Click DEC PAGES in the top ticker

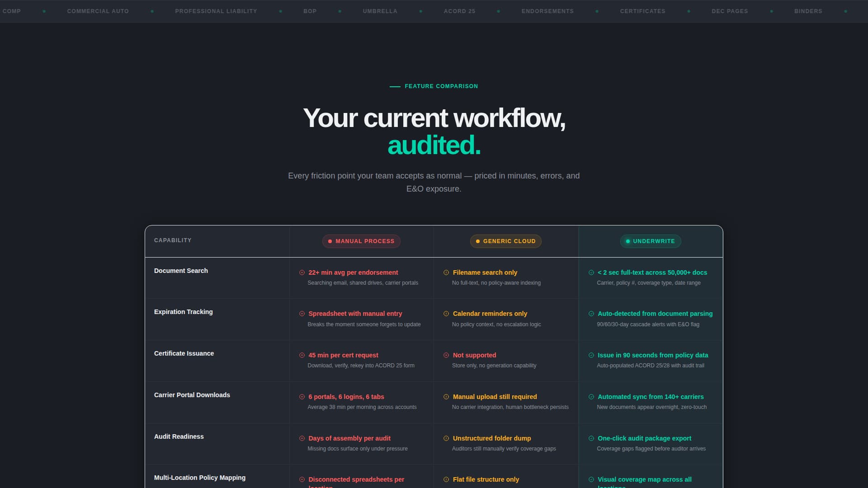tap(730, 11)
